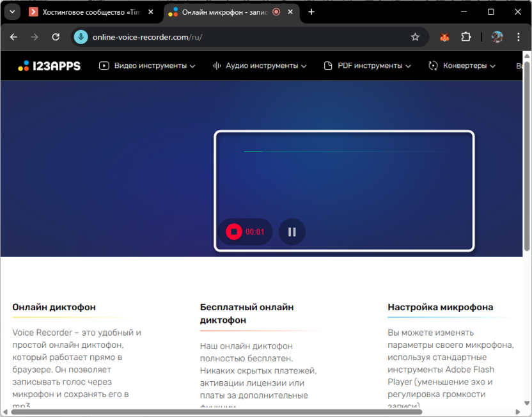
Task: Open the 123APPS logo home link
Action: point(49,66)
